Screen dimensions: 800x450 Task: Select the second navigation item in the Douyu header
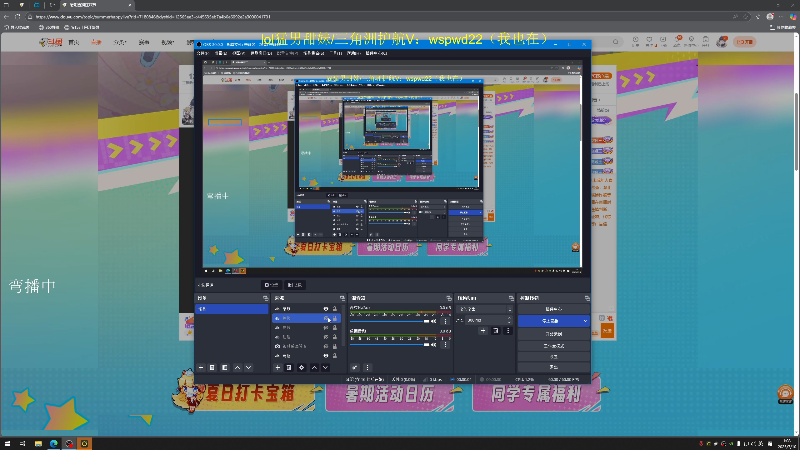click(x=96, y=42)
